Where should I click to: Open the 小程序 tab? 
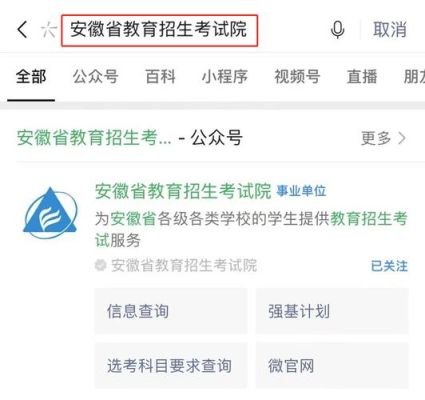(x=225, y=77)
